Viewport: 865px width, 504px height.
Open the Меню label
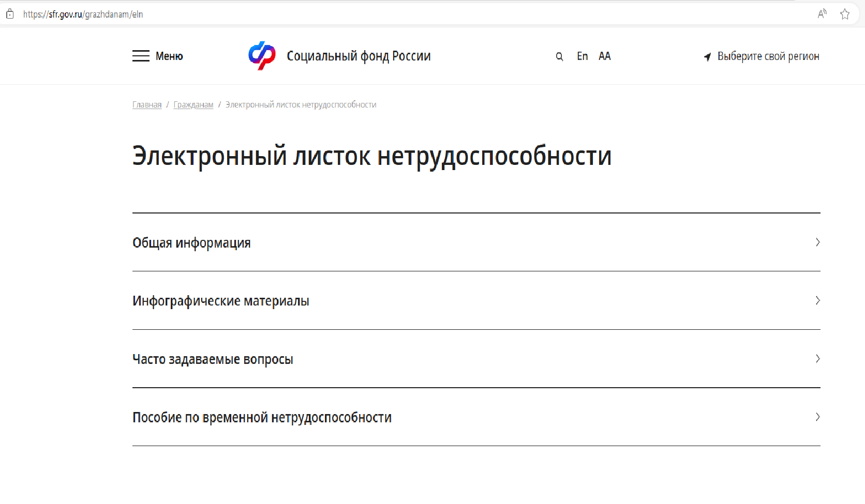pos(169,56)
